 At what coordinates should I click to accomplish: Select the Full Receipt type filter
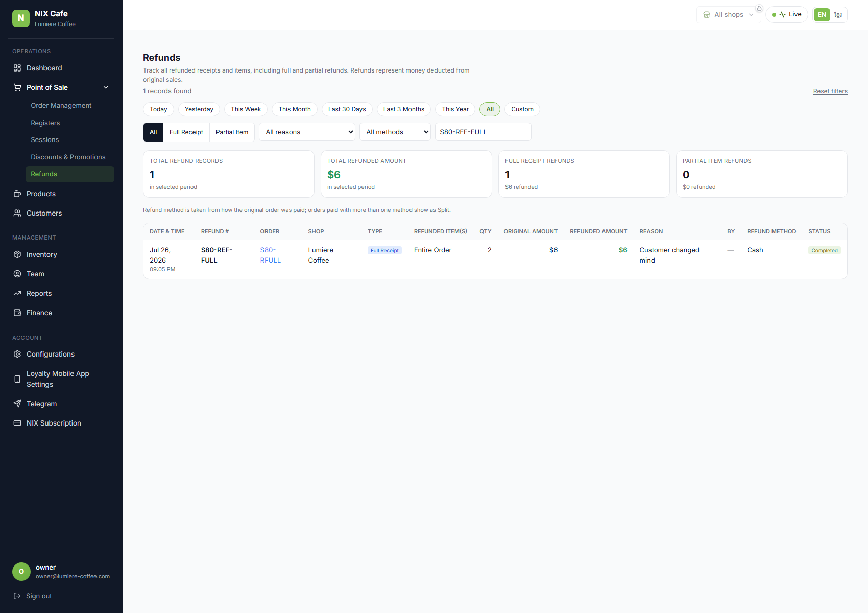[186, 132]
